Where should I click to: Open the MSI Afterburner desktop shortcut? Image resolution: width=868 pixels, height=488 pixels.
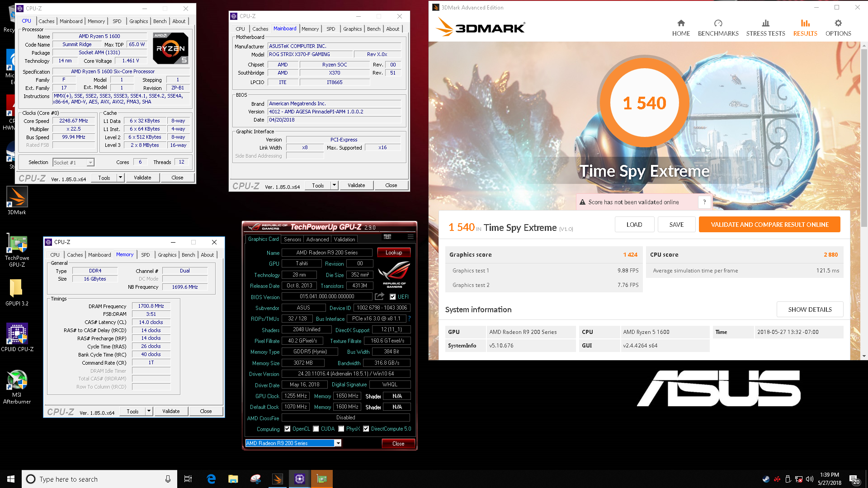17,387
